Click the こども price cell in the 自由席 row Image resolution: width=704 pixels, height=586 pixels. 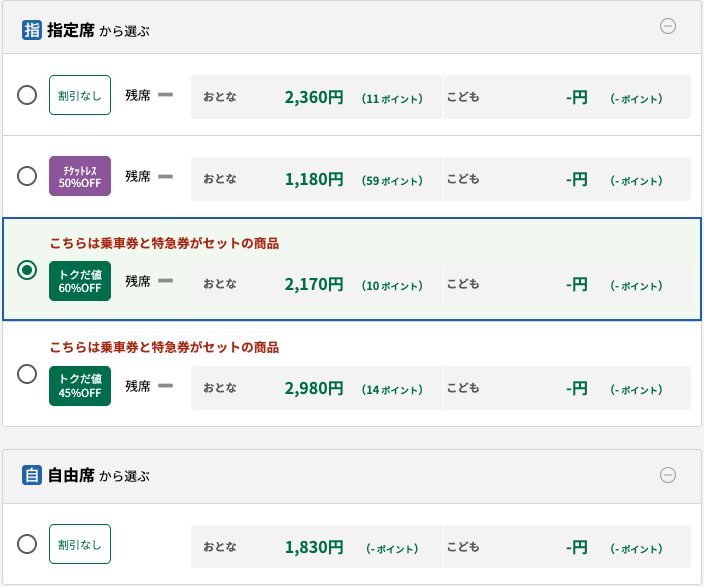pos(567,547)
